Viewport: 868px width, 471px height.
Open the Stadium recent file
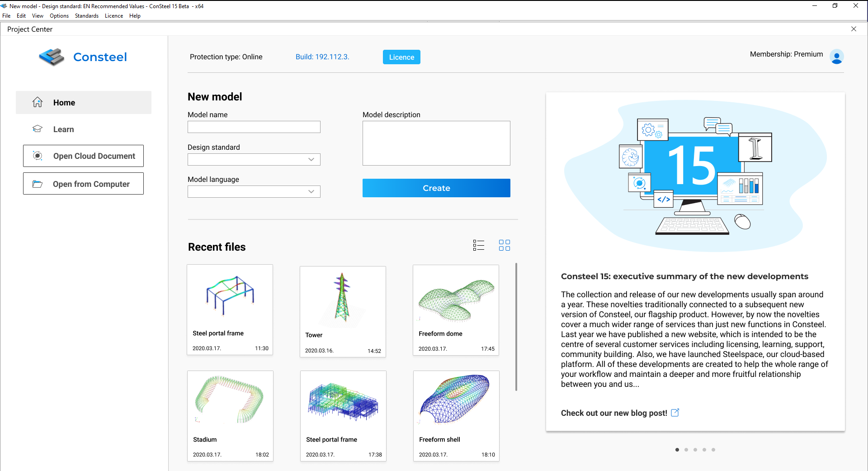(230, 416)
